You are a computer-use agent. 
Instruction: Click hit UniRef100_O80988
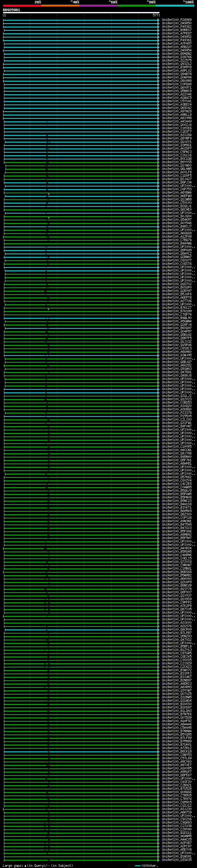click(177, 81)
